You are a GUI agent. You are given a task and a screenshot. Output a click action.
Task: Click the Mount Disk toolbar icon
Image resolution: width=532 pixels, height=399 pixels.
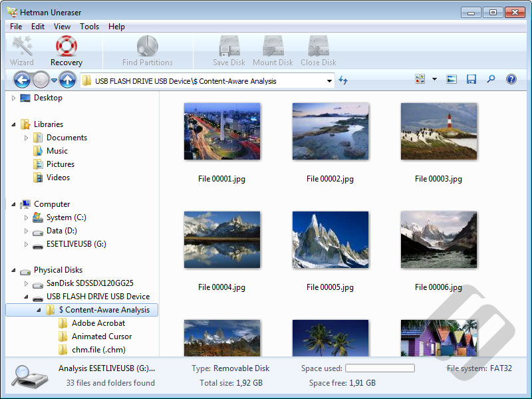[273, 46]
